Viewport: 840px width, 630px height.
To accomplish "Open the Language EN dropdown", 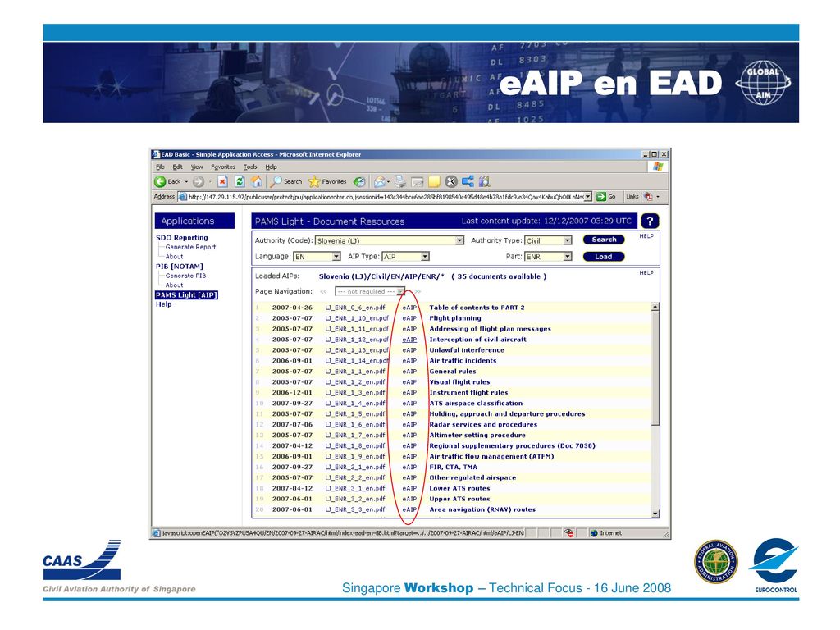I will [x=317, y=257].
